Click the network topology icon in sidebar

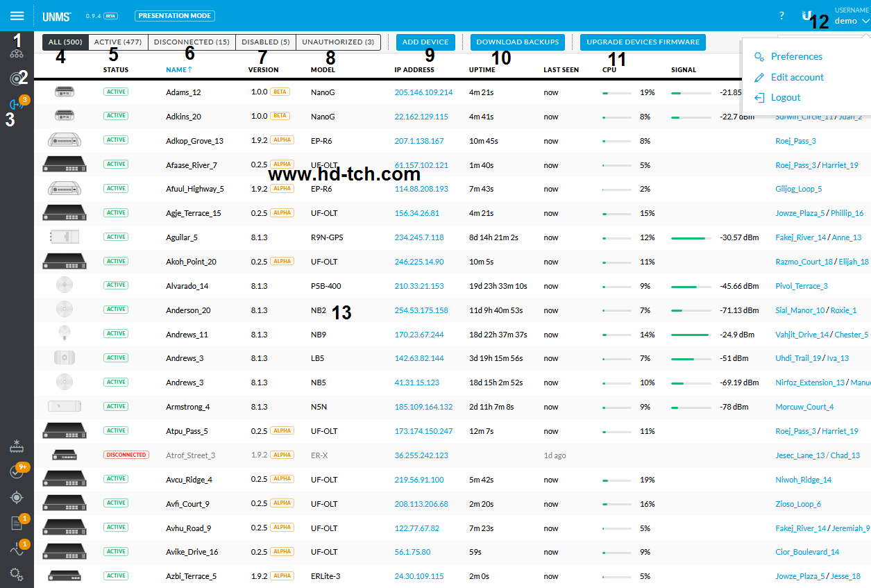click(17, 53)
